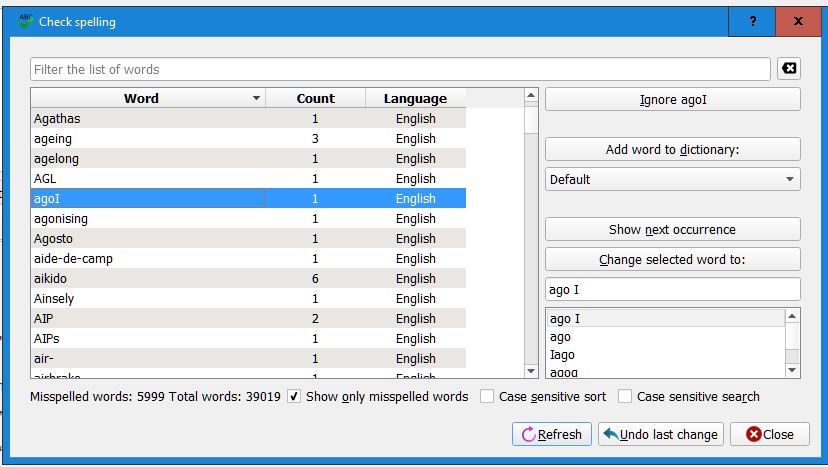This screenshot has width=828, height=467.
Task: Enable Case sensitive sort checkbox
Action: [x=487, y=397]
